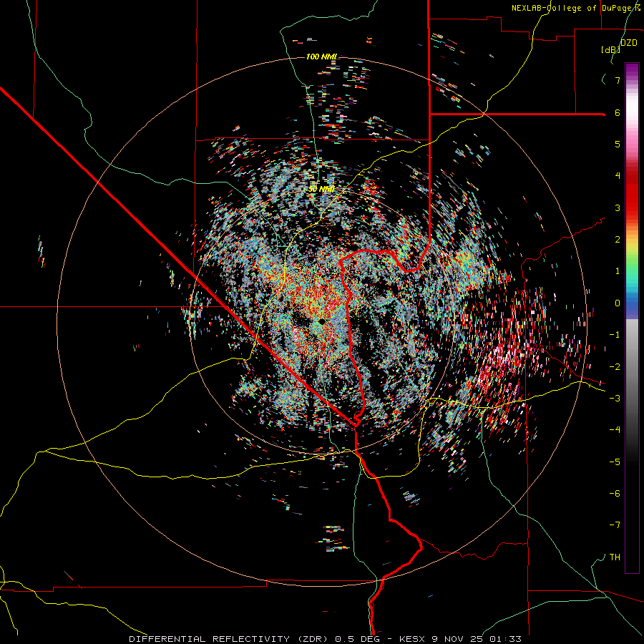Screen dimensions: 644x644
Task: Click the -6 dB tick label on the scale
Action: 615,494
